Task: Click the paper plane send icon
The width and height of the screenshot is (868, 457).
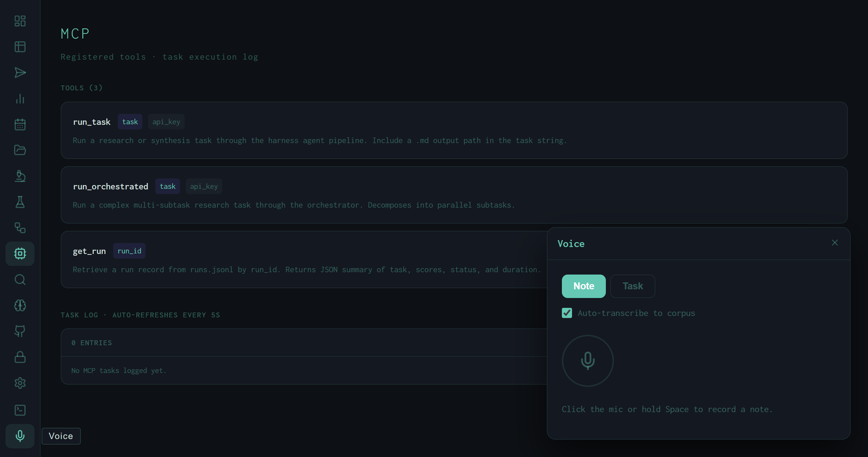Action: [20, 72]
